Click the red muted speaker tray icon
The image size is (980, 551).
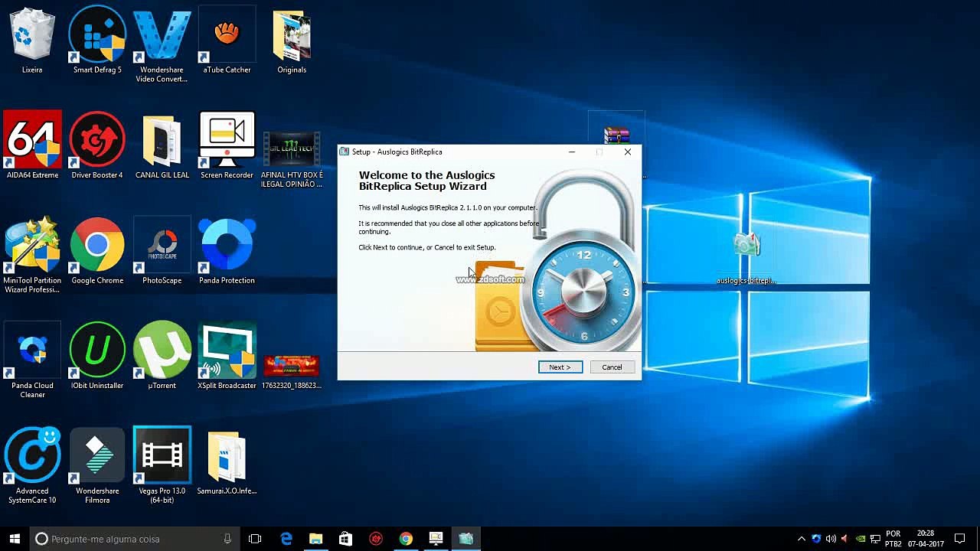pyautogui.click(x=845, y=539)
